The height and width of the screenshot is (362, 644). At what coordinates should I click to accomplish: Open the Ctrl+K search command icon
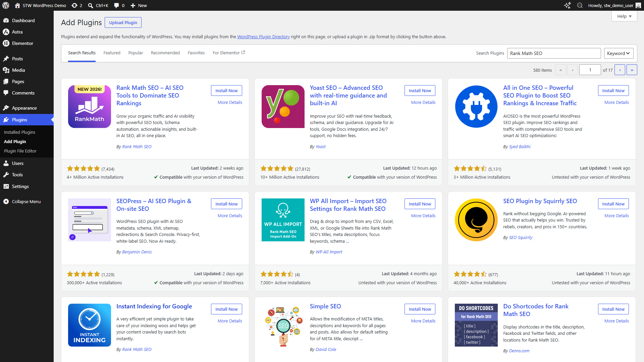(91, 5)
